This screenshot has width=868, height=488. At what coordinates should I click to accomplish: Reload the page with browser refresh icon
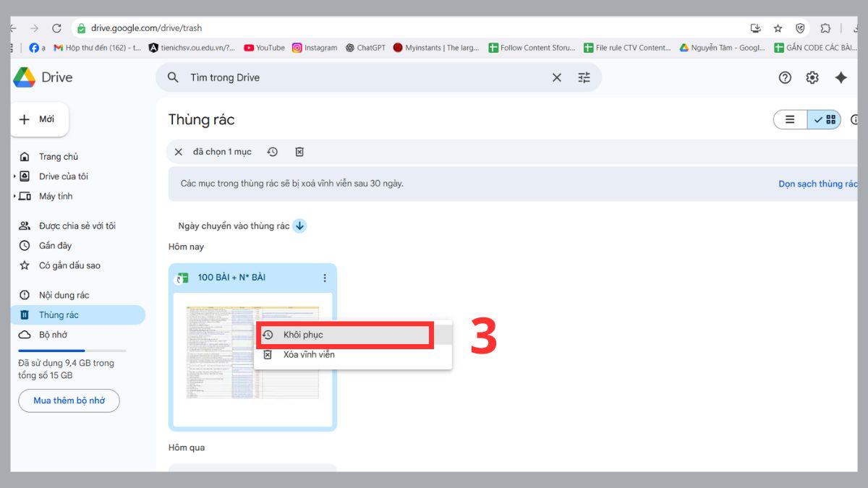point(56,28)
